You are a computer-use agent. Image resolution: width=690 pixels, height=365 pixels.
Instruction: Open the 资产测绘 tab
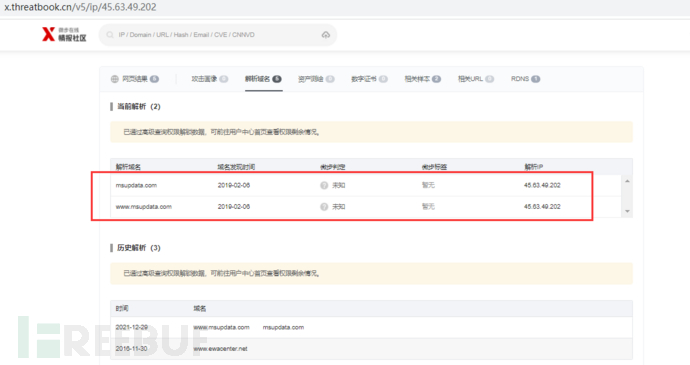(x=316, y=79)
